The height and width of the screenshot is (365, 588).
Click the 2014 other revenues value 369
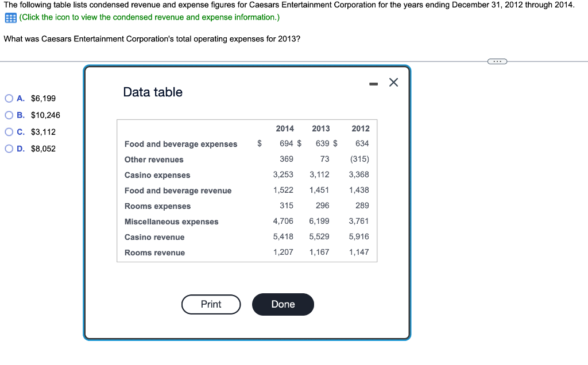coord(287,159)
